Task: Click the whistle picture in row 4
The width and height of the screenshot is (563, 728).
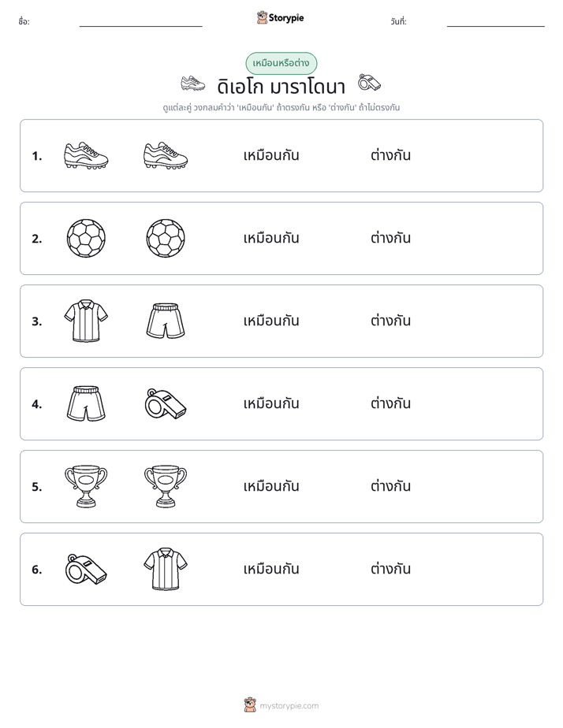Action: tap(166, 403)
